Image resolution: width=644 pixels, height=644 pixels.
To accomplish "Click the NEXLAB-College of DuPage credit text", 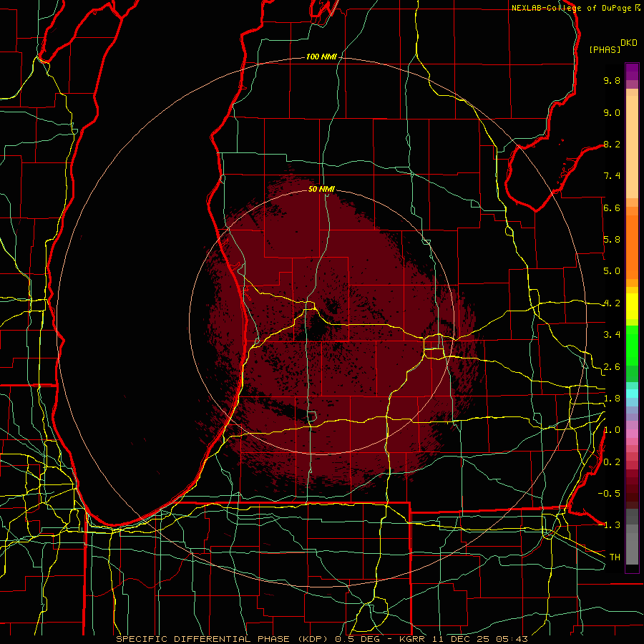I will 572,8.
